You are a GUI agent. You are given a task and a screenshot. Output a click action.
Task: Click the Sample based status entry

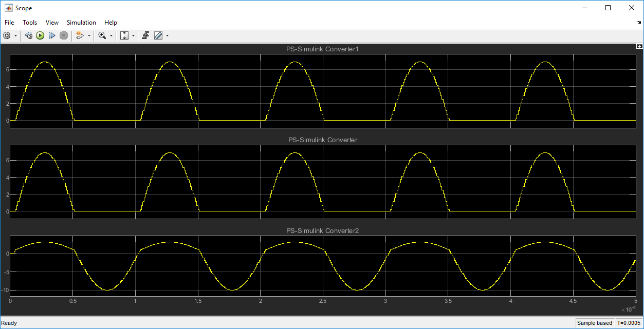(x=595, y=323)
